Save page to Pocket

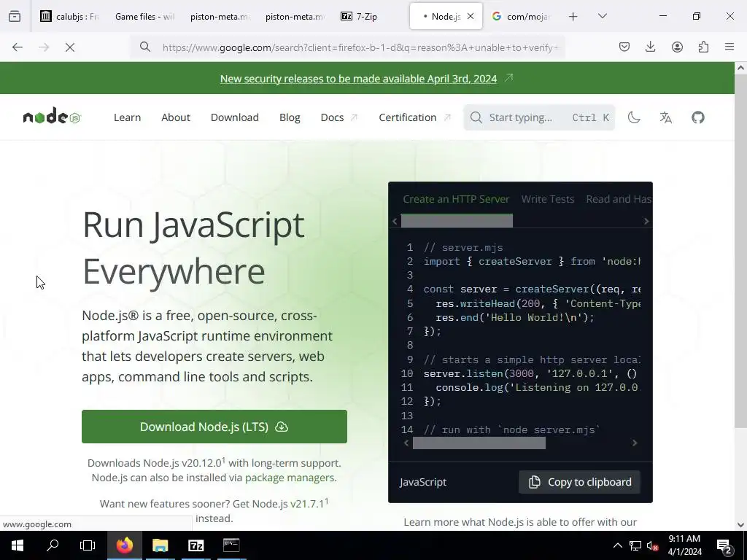point(624,47)
